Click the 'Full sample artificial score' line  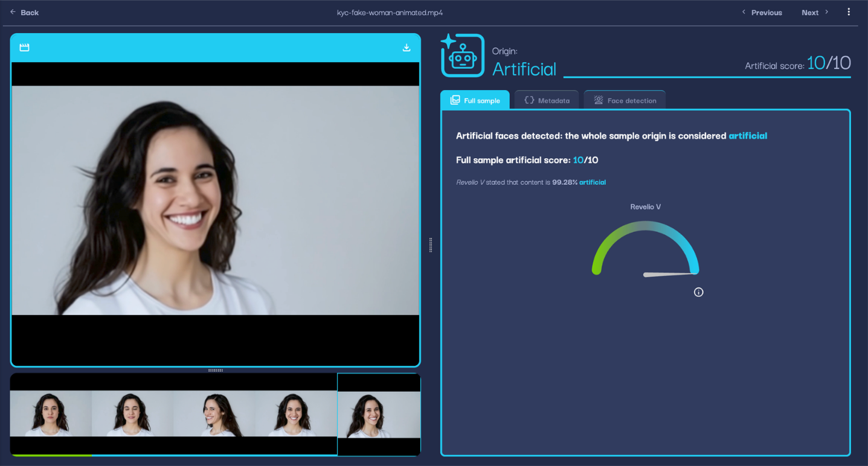pyautogui.click(x=527, y=160)
